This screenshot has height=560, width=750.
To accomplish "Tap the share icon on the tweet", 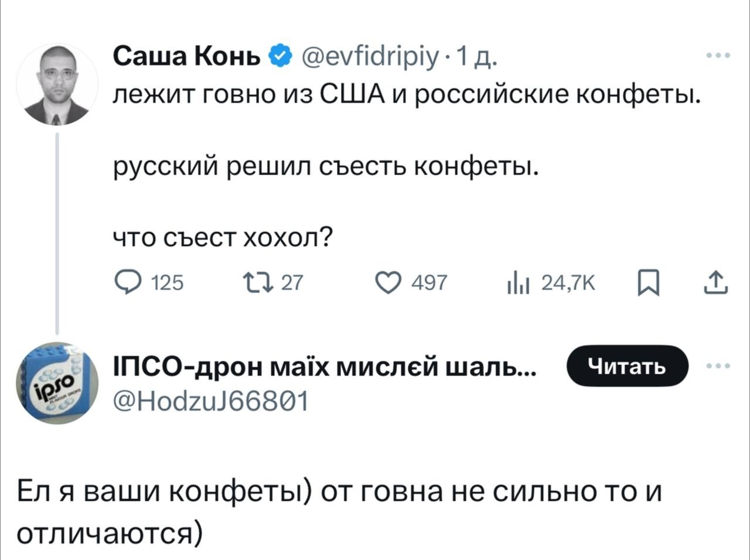I will click(718, 284).
